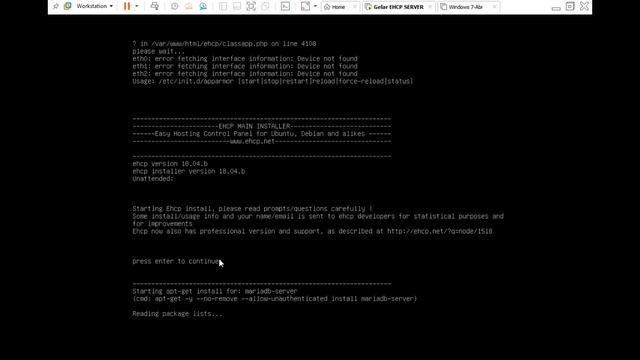Close the Gelar EHCP SERVER tab
The image size is (640, 360).
(430, 7)
